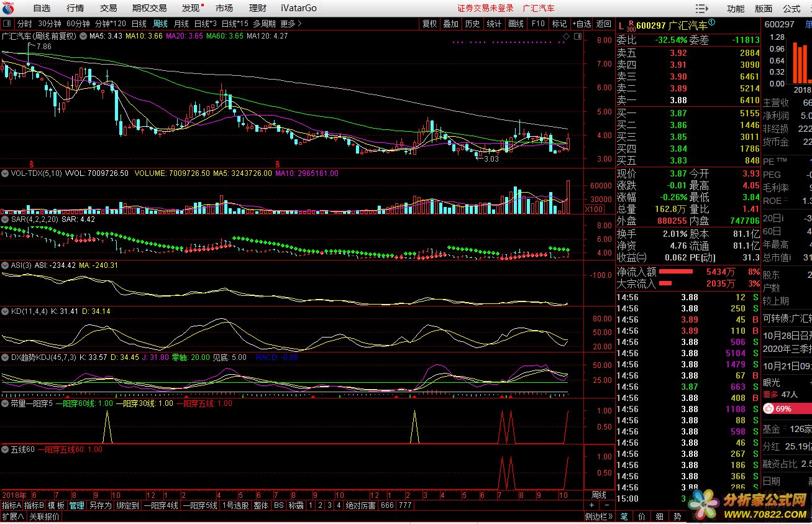Open the 功能 menu at top right
Image resolution: width=812 pixels, height=524 pixels.
[x=736, y=9]
